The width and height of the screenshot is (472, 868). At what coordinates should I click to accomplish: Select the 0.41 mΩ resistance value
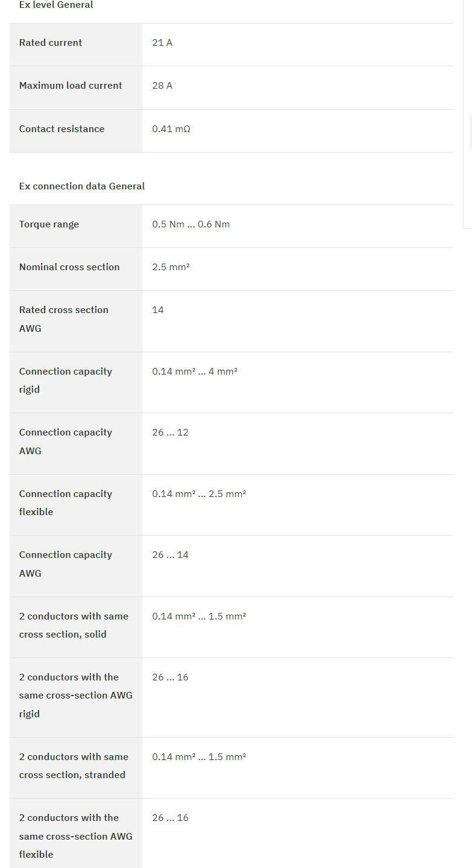pos(171,129)
